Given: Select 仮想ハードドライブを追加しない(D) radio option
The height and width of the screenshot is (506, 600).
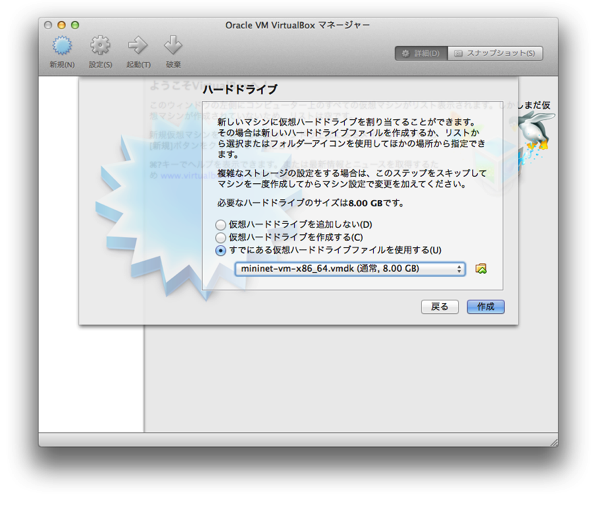Looking at the screenshot, I should click(x=221, y=225).
